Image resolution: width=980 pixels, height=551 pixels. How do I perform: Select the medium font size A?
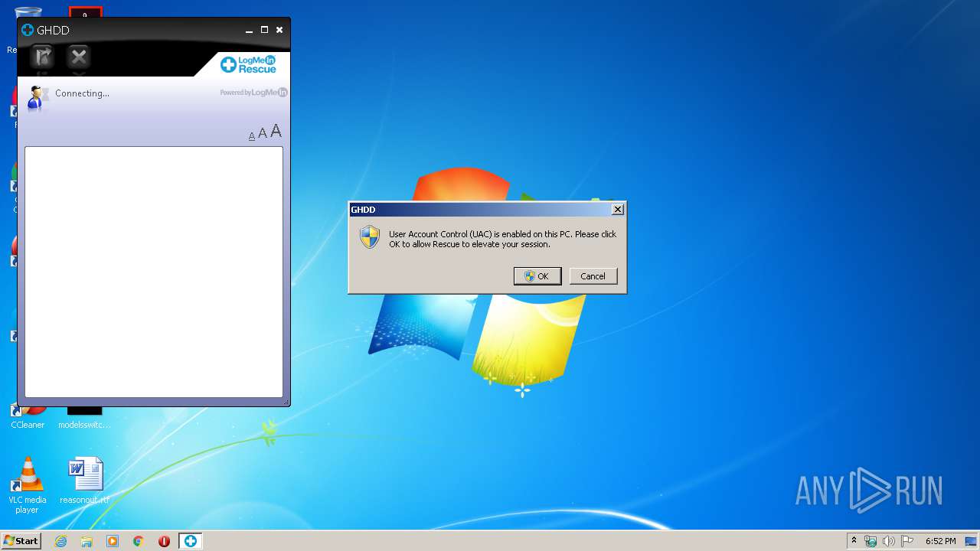[262, 134]
